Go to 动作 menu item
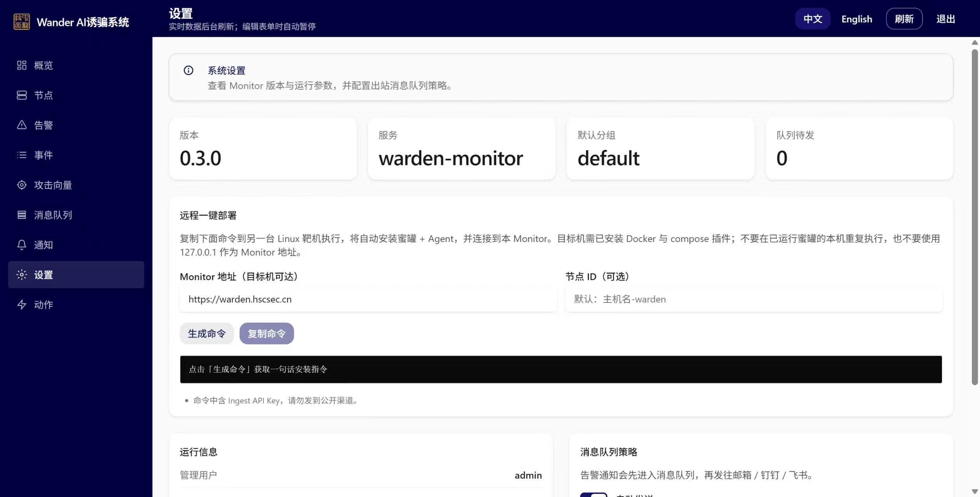Viewport: 980px width, 497px height. [76, 304]
